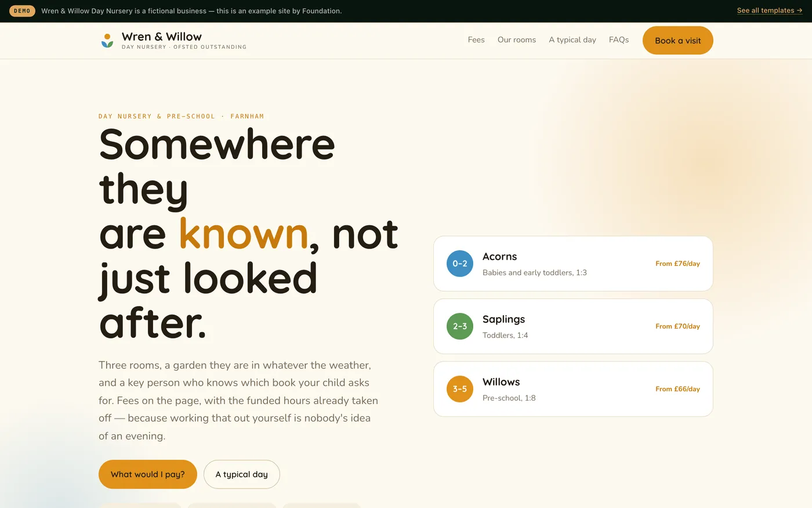Click the Wren & Willow site title
The image size is (812, 508).
coord(162,37)
